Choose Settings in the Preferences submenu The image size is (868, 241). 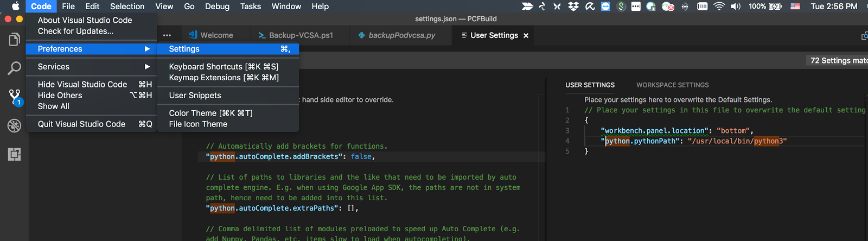click(228, 49)
